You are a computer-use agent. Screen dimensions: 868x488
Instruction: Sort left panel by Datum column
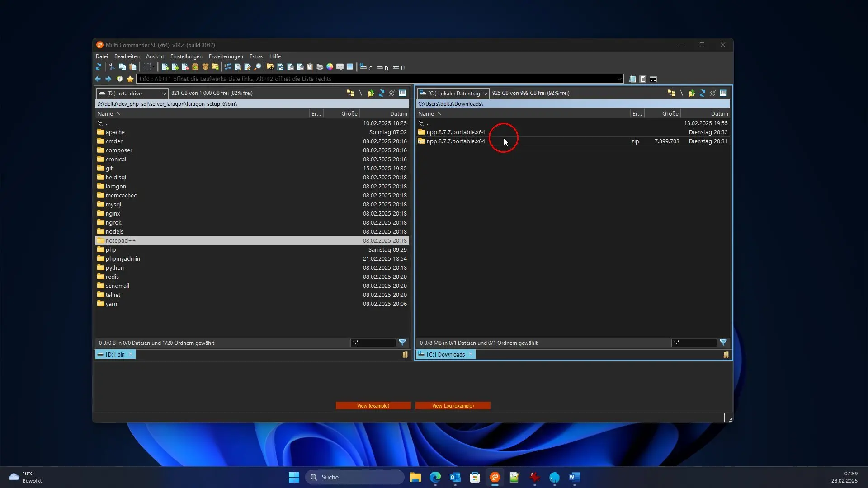click(384, 113)
